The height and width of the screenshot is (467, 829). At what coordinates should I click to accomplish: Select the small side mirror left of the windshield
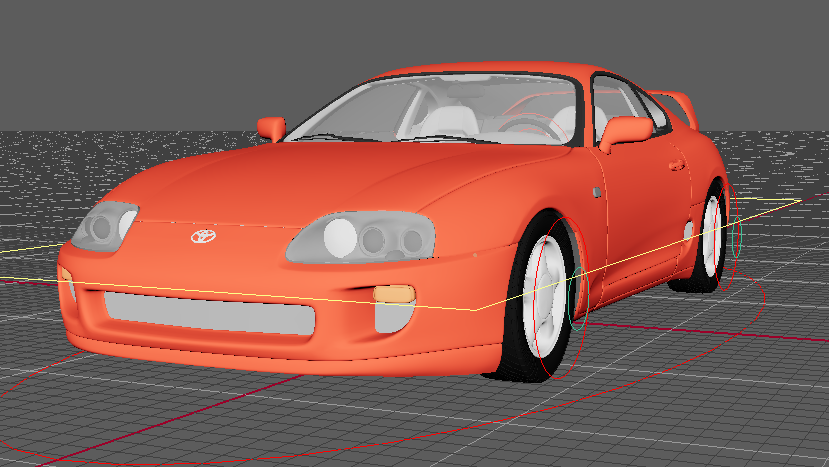(x=271, y=128)
